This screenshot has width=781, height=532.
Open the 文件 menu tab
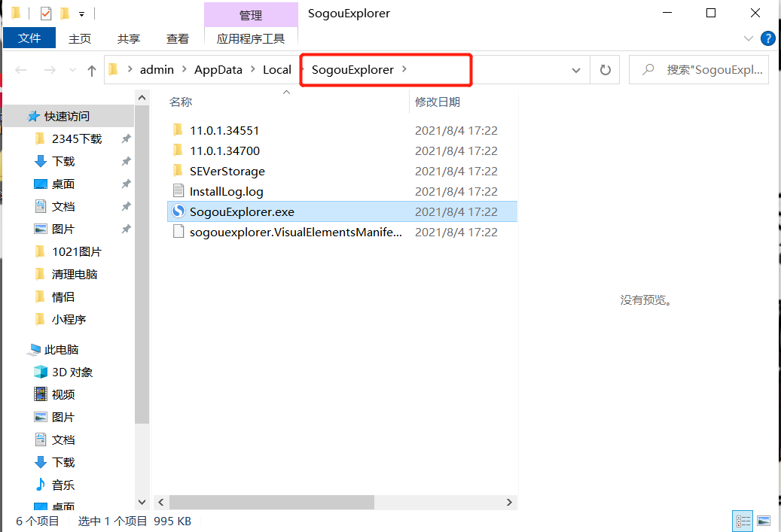[x=29, y=38]
